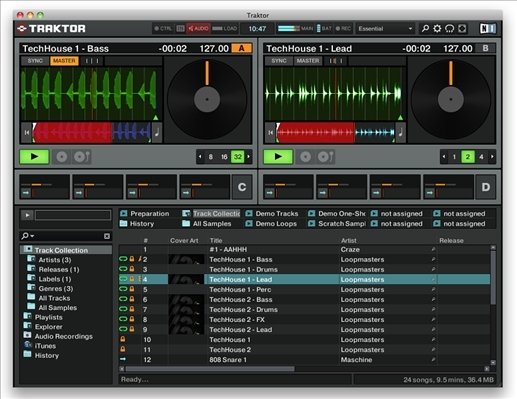
Task: Open the Demo Tracks favorite
Action: click(x=272, y=213)
